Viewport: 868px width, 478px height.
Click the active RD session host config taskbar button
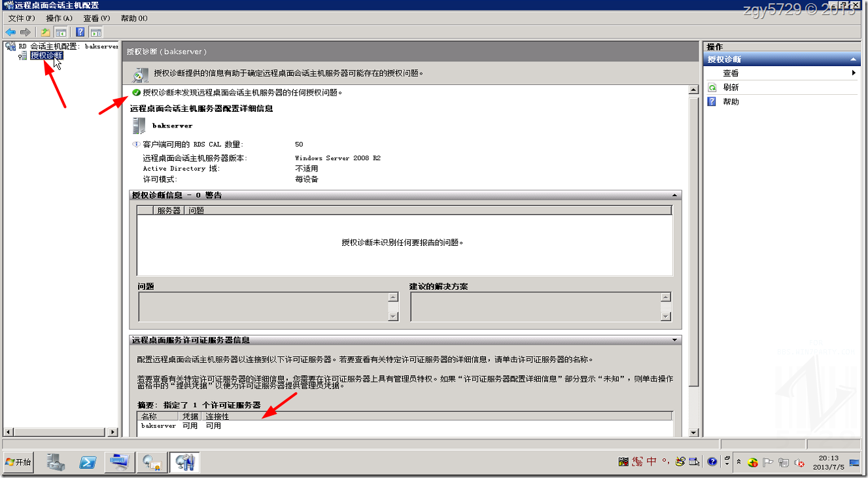click(x=185, y=462)
